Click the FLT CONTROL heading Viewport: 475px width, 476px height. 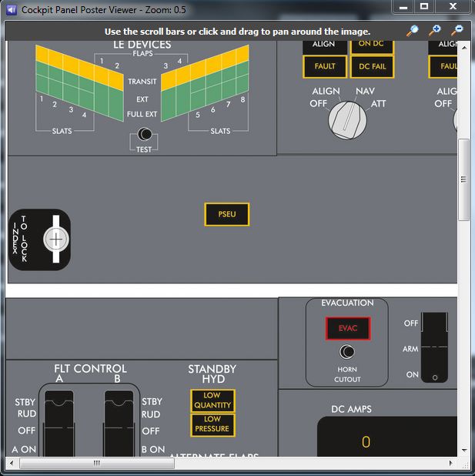(90, 368)
